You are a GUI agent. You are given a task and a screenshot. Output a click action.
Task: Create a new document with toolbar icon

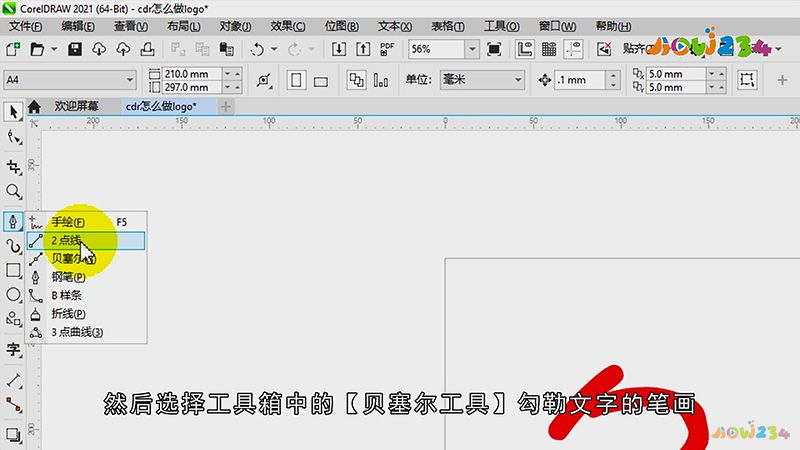pyautogui.click(x=13, y=49)
